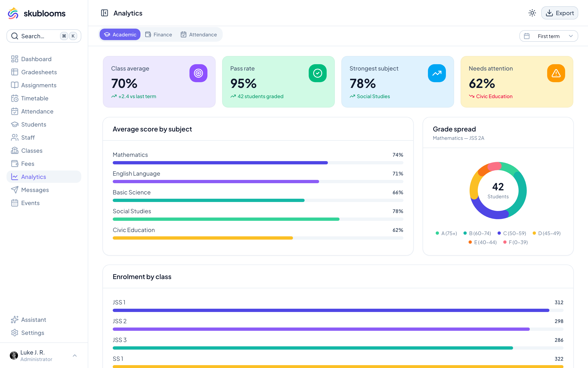Open Dashboard from the sidebar

coord(44,59)
